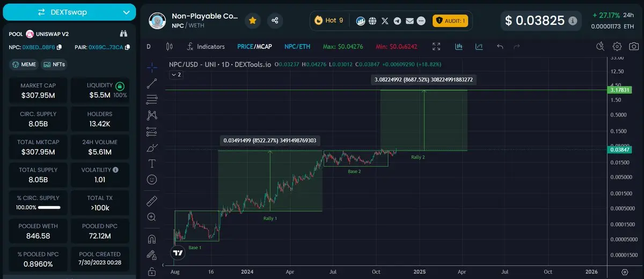Toggle stay in drawing mode pencil-lock

tap(152, 255)
